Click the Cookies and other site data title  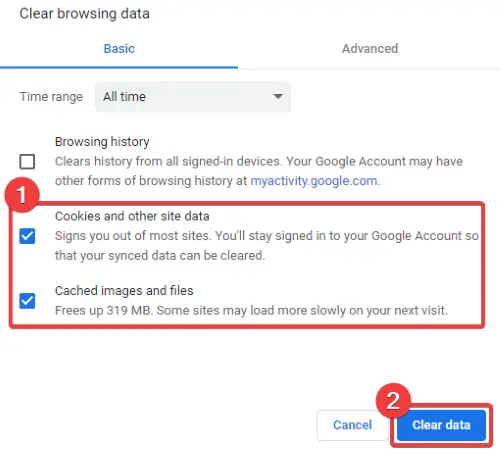coord(132,216)
